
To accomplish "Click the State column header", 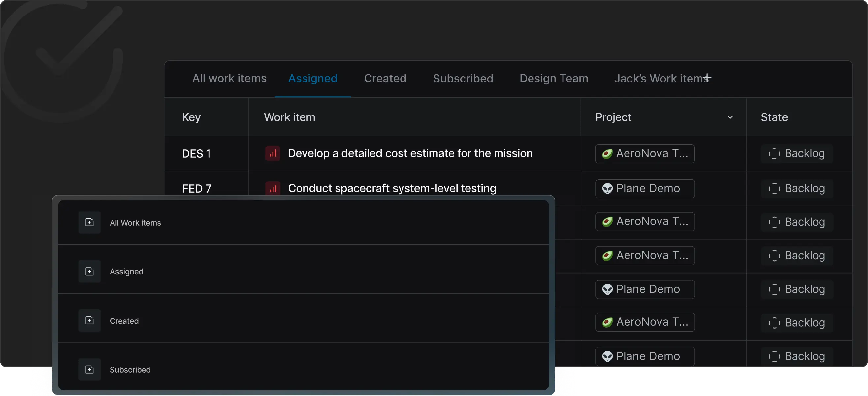I will click(774, 117).
